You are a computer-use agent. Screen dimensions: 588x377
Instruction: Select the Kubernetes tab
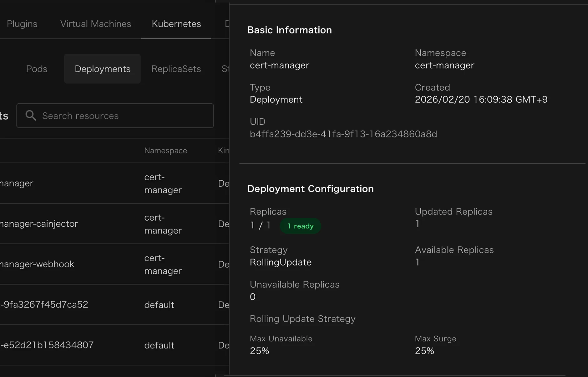click(x=176, y=24)
